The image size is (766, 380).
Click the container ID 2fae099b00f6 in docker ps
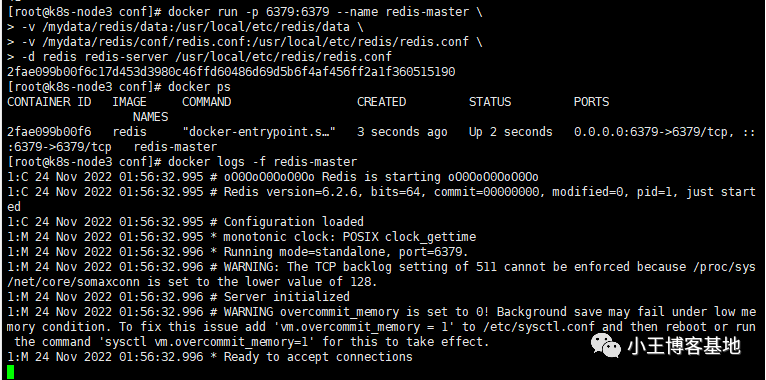coord(49,132)
